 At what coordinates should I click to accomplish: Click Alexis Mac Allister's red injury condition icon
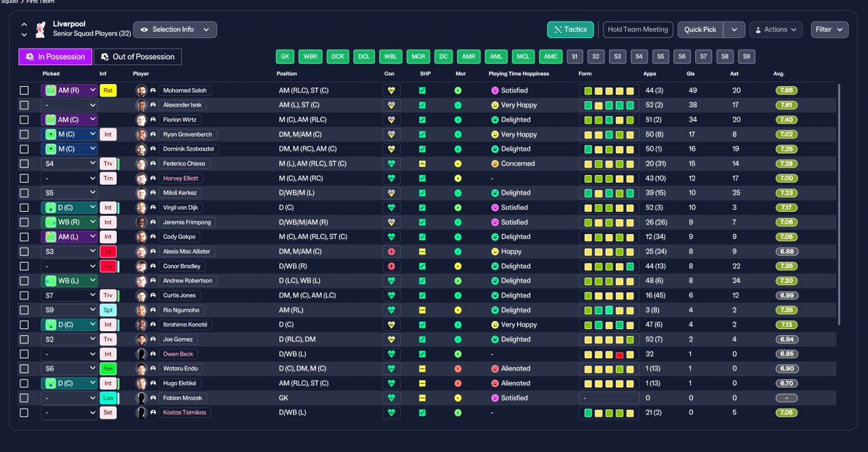coord(391,251)
